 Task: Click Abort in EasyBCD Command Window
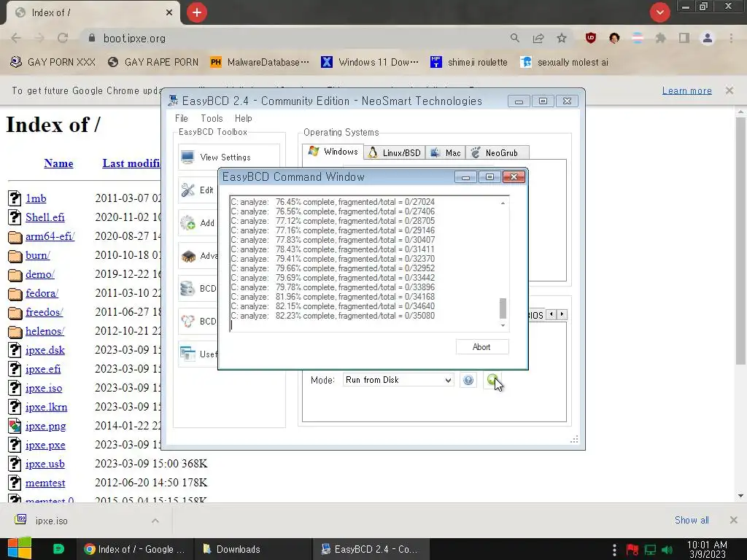point(481,347)
